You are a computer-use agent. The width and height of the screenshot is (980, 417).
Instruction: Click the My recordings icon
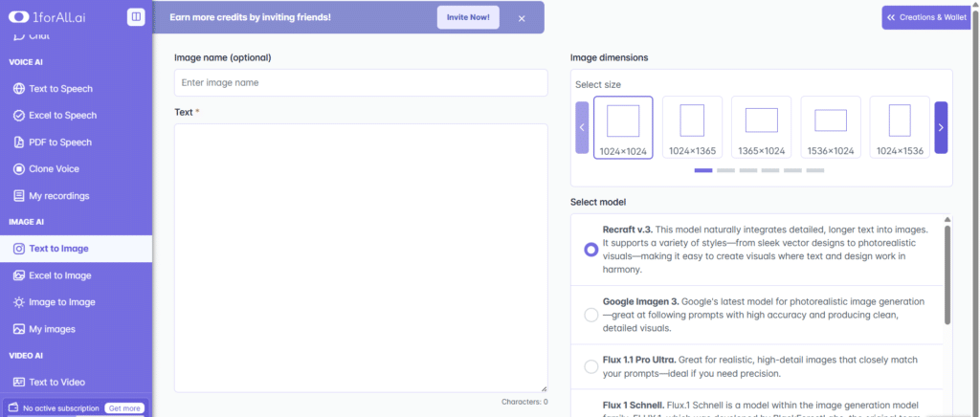click(19, 196)
